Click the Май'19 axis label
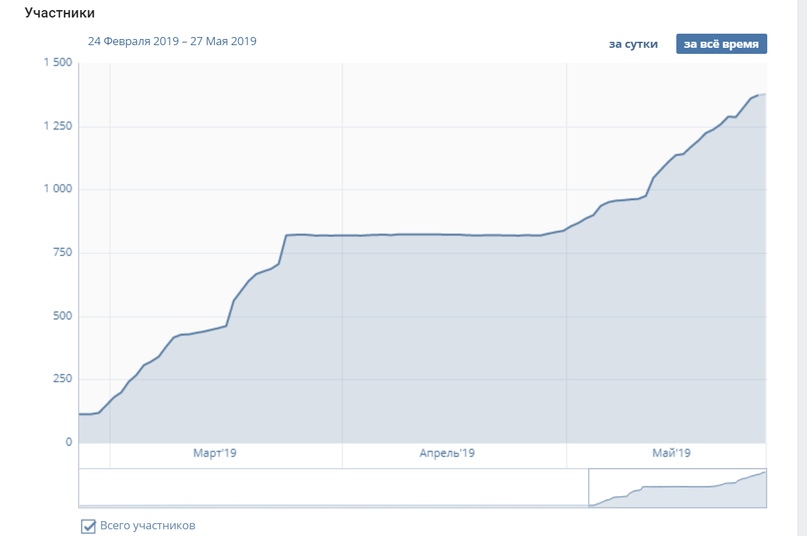 click(x=671, y=454)
